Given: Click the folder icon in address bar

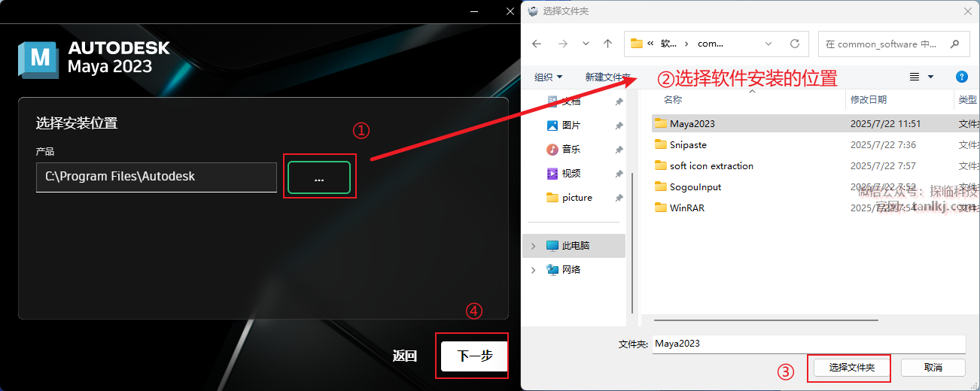Looking at the screenshot, I should coord(637,44).
